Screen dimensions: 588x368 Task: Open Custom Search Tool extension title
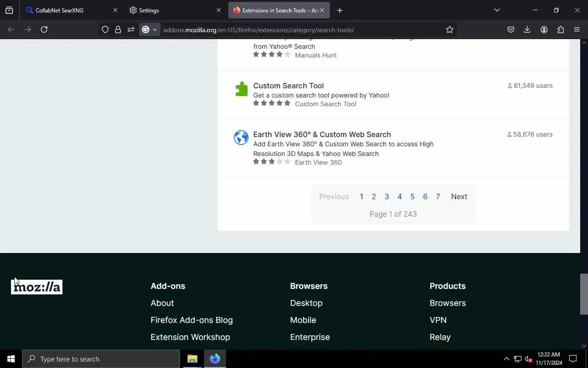288,86
